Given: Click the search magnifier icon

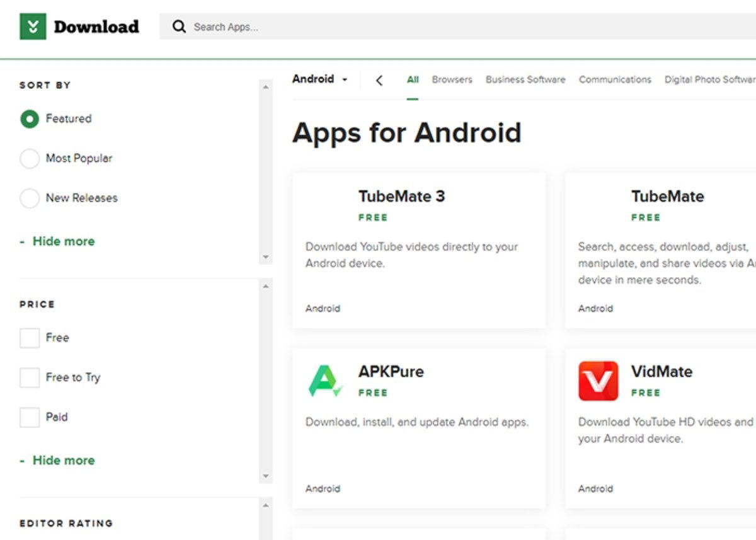Looking at the screenshot, I should click(x=180, y=26).
